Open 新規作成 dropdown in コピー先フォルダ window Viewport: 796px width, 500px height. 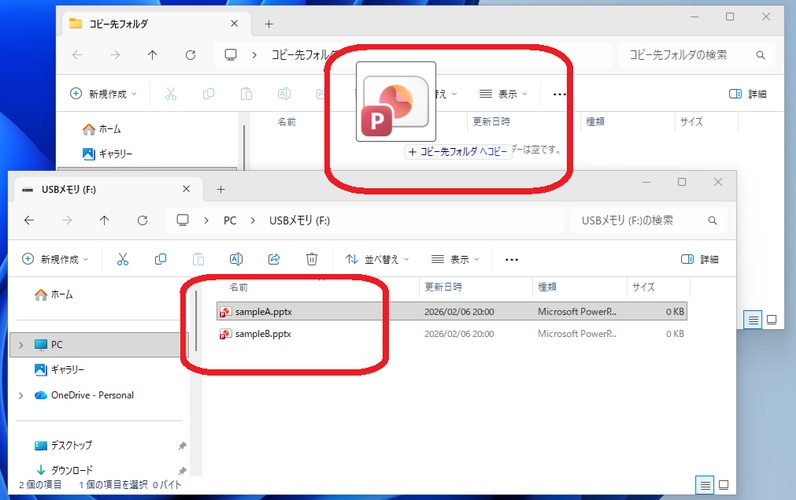tap(104, 94)
